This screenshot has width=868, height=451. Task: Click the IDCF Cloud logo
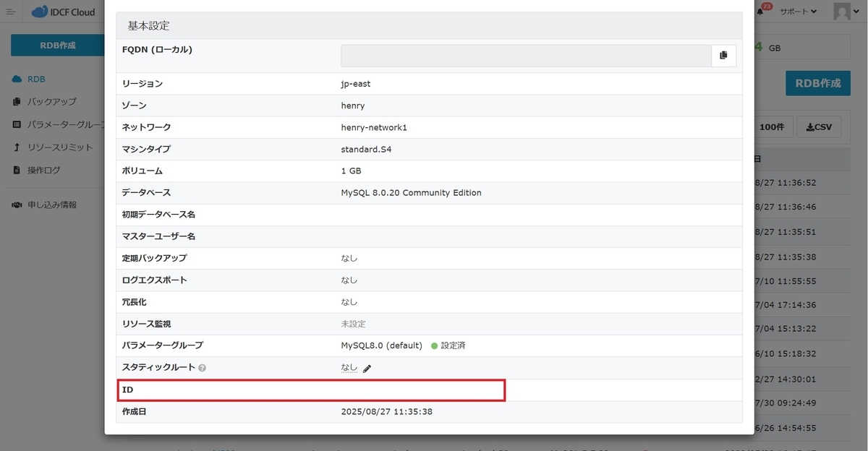click(x=64, y=12)
